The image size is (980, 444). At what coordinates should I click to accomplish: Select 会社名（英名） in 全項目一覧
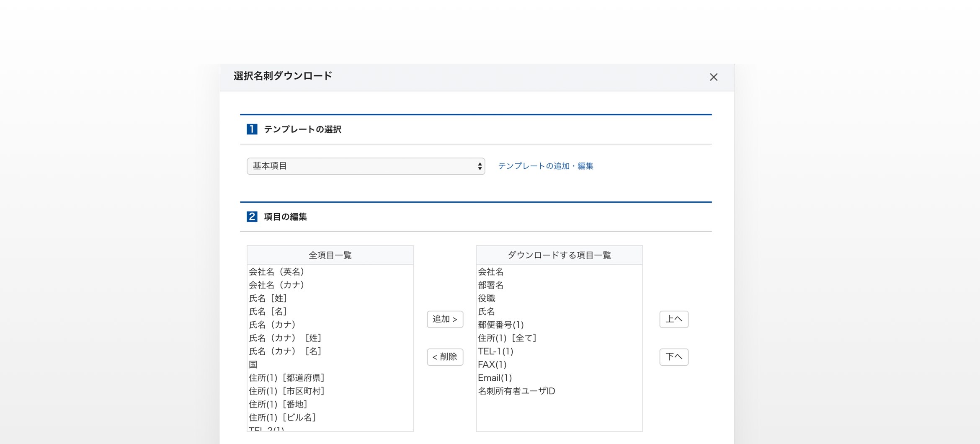[330, 272]
